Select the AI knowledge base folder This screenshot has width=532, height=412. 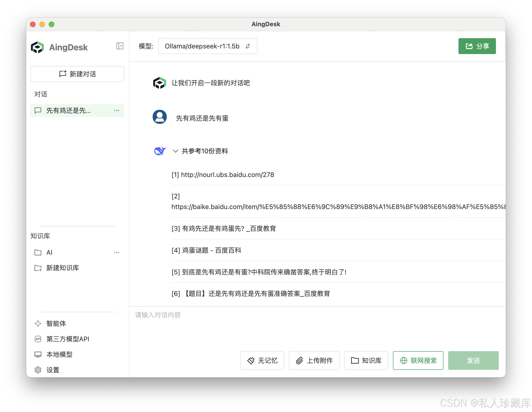click(49, 253)
